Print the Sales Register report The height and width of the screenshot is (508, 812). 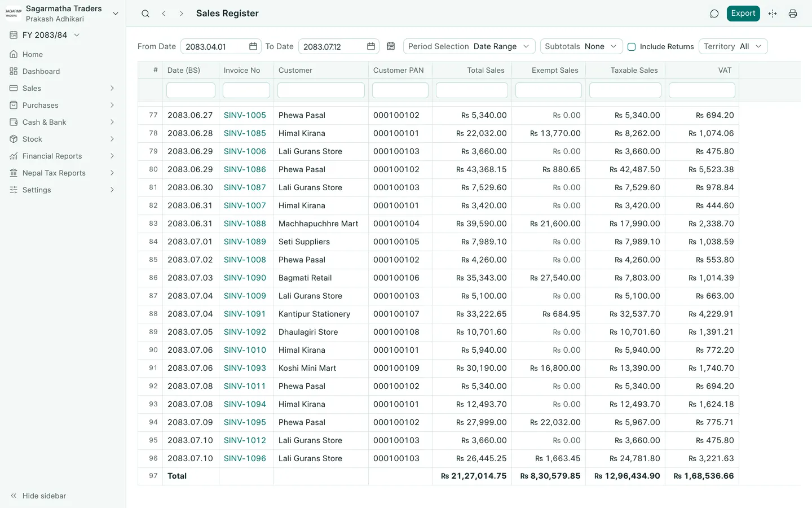[793, 14]
